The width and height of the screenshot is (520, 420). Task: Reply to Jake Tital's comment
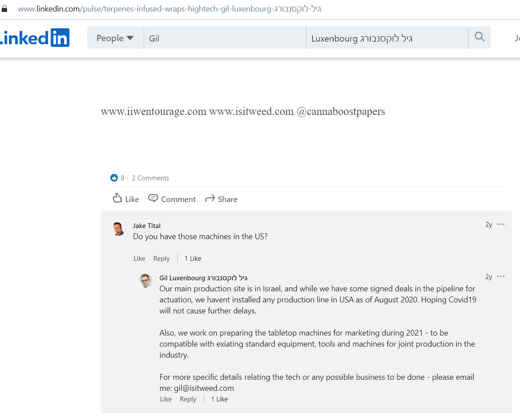click(x=161, y=259)
